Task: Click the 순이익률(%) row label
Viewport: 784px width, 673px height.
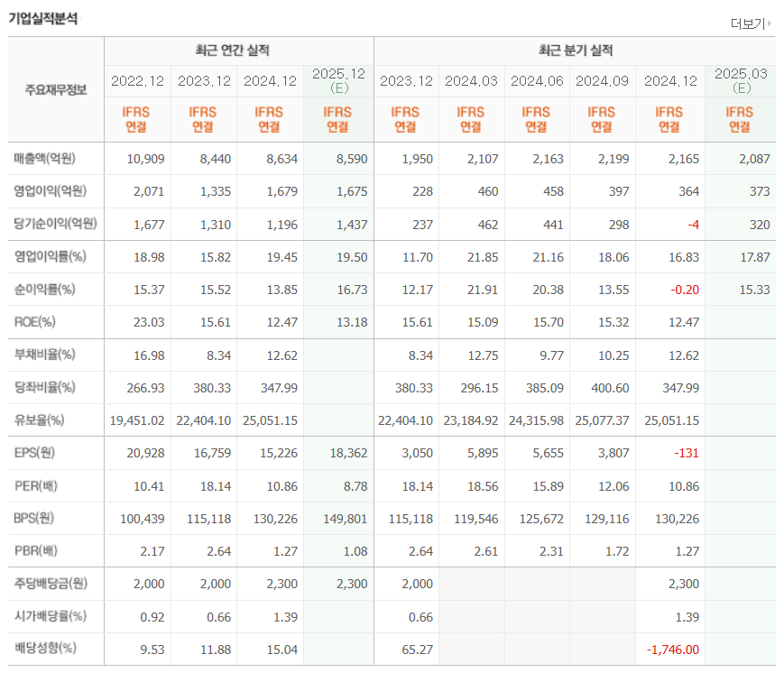Action: coord(44,289)
